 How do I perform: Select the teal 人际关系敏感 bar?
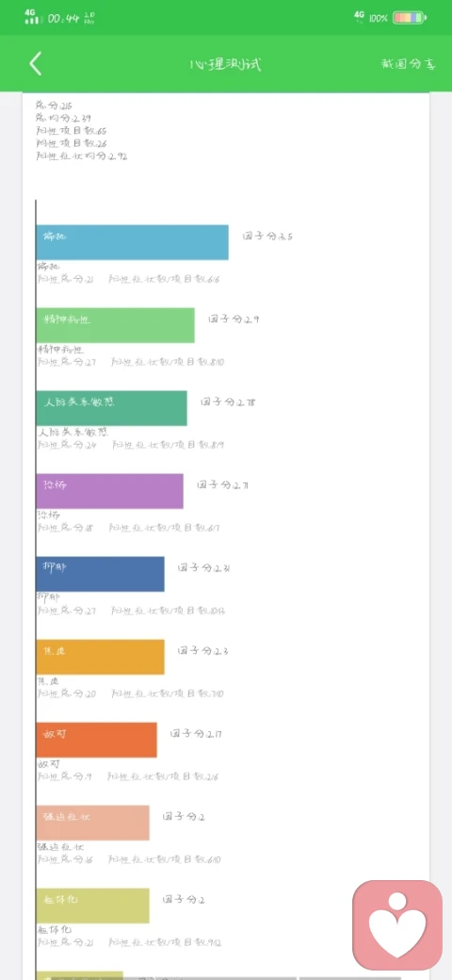[x=112, y=408]
